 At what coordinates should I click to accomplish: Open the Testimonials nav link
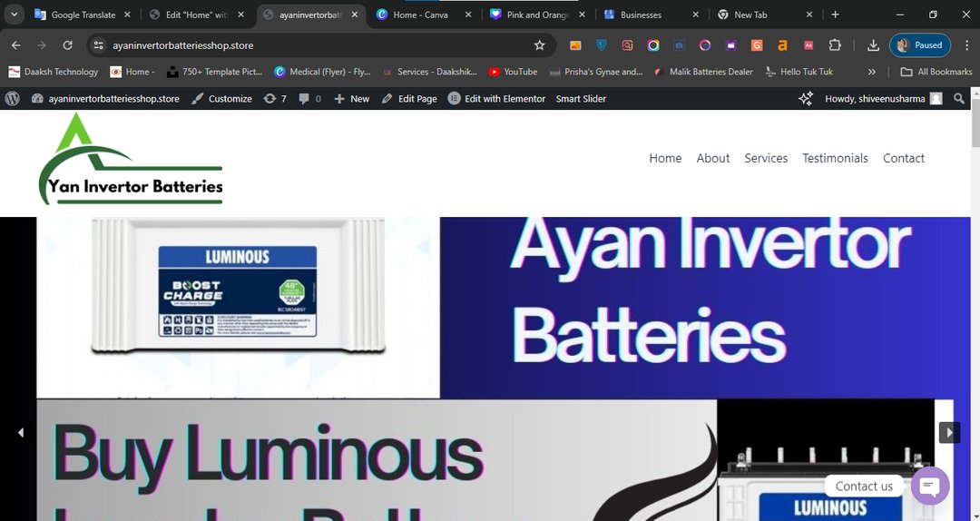(835, 158)
